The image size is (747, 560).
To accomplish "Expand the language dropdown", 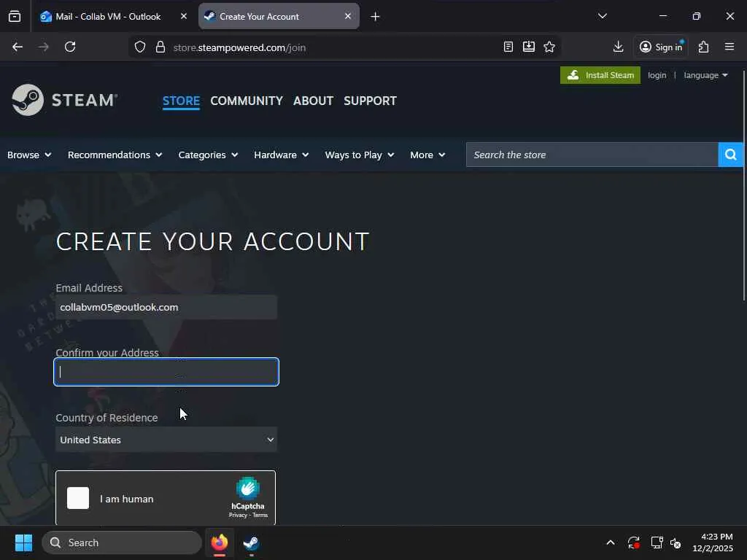I will 705,75.
